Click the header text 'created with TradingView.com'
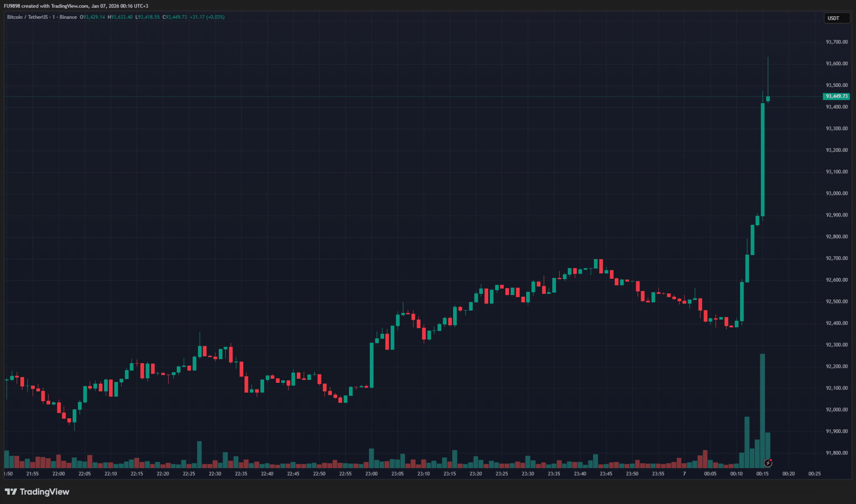 pyautogui.click(x=55, y=6)
